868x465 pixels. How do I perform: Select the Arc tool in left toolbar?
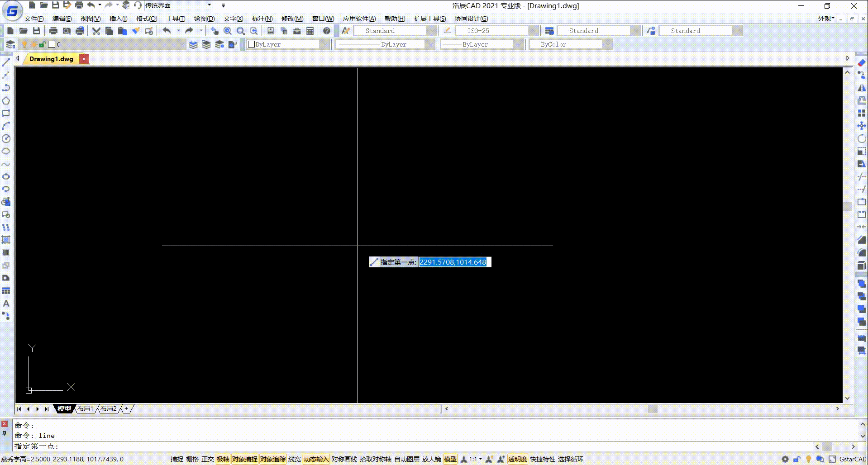pos(6,126)
